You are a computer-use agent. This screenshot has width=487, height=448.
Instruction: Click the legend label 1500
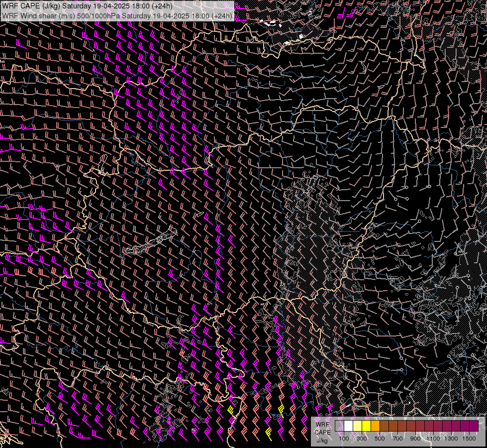point(469,439)
